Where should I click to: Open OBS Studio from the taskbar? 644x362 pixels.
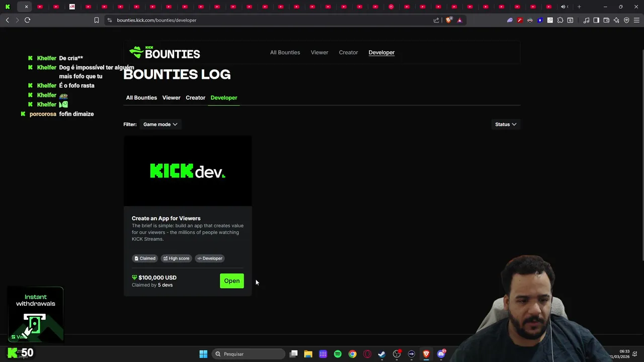(x=396, y=354)
